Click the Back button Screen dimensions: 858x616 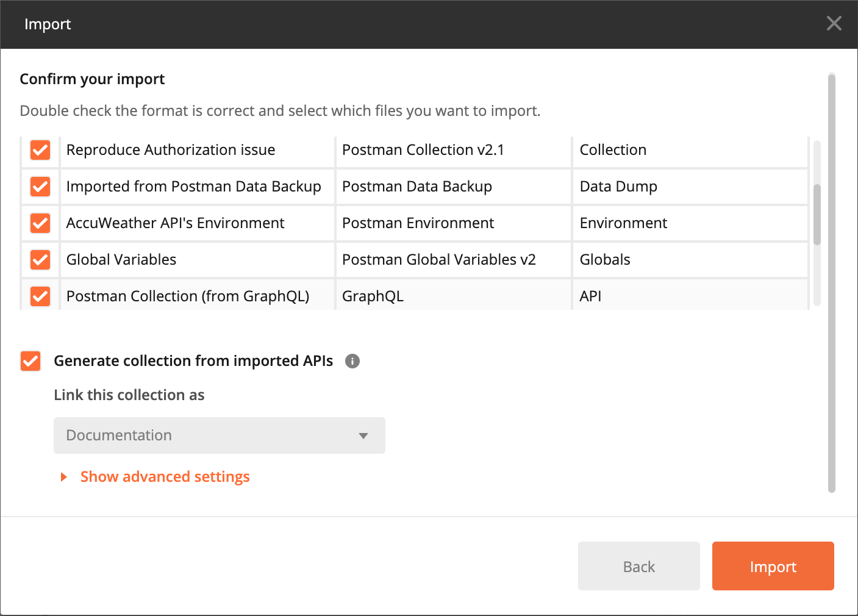click(x=639, y=566)
